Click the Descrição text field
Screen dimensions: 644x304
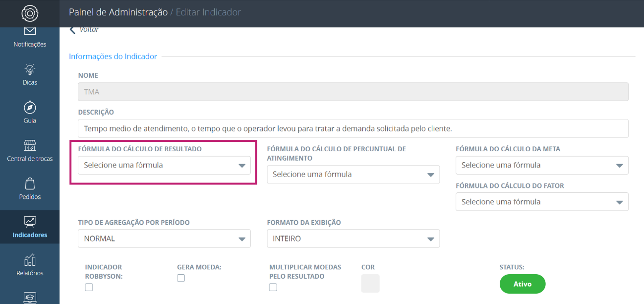pos(353,128)
